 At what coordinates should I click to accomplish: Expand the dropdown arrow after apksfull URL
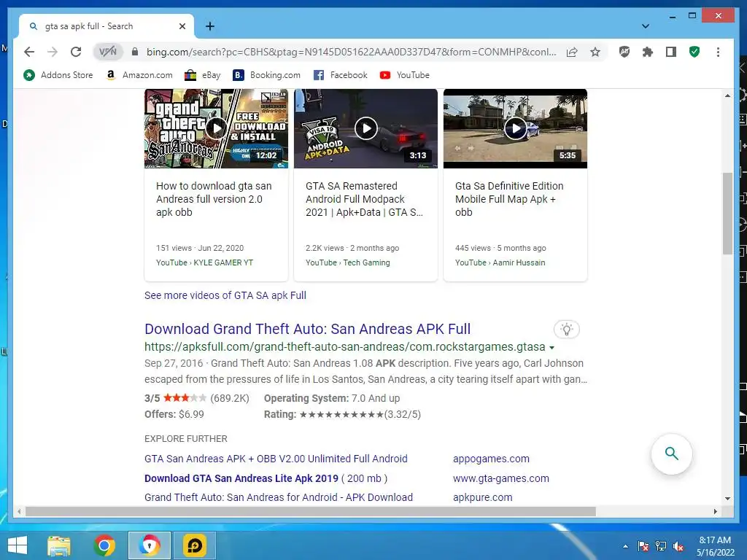click(551, 348)
